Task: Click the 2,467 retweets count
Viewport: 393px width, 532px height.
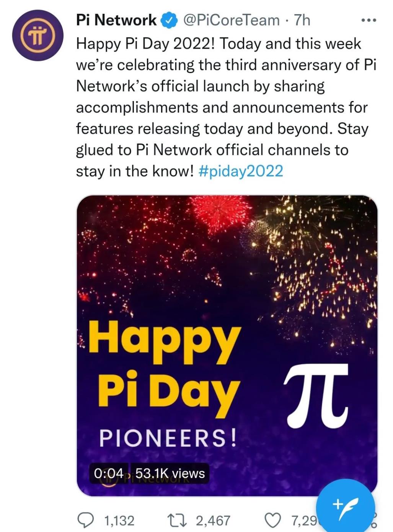Action: [x=213, y=521]
